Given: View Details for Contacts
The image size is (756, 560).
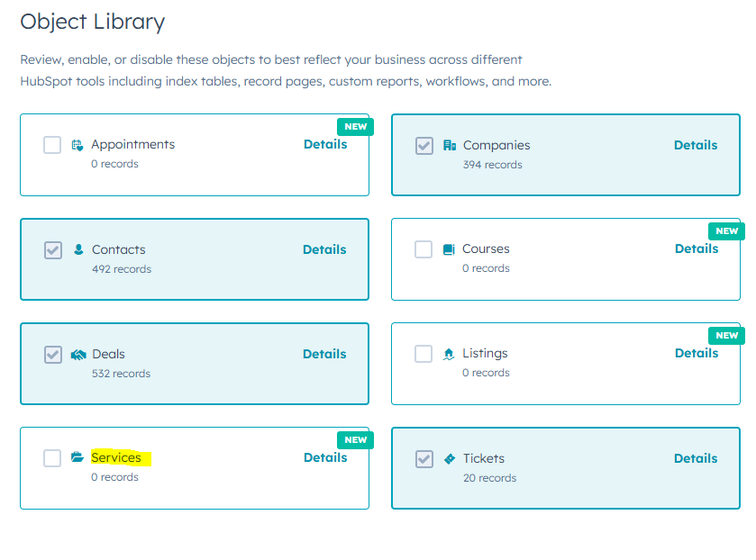Looking at the screenshot, I should click(324, 249).
